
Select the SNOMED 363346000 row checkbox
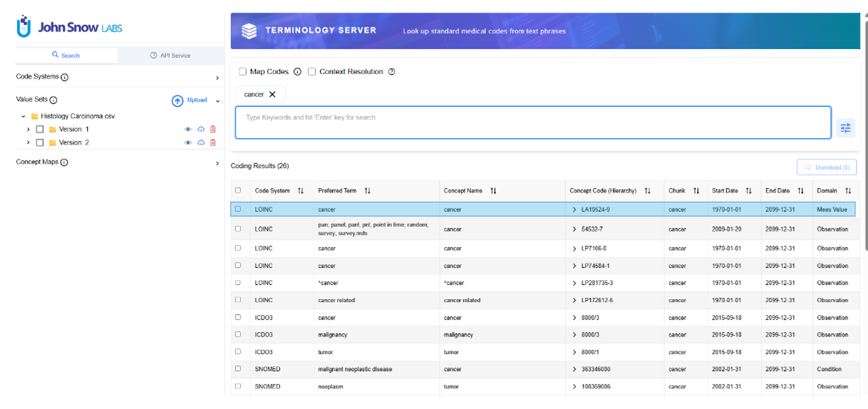(238, 369)
